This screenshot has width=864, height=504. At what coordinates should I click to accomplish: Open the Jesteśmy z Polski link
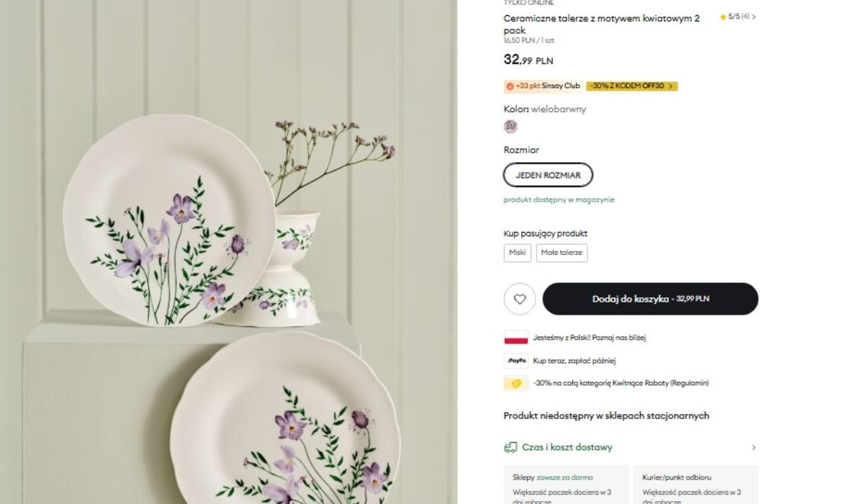(x=584, y=338)
